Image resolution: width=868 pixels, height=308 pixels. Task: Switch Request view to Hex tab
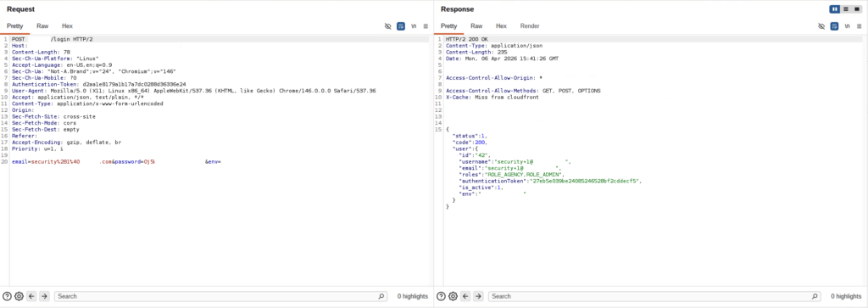point(67,26)
